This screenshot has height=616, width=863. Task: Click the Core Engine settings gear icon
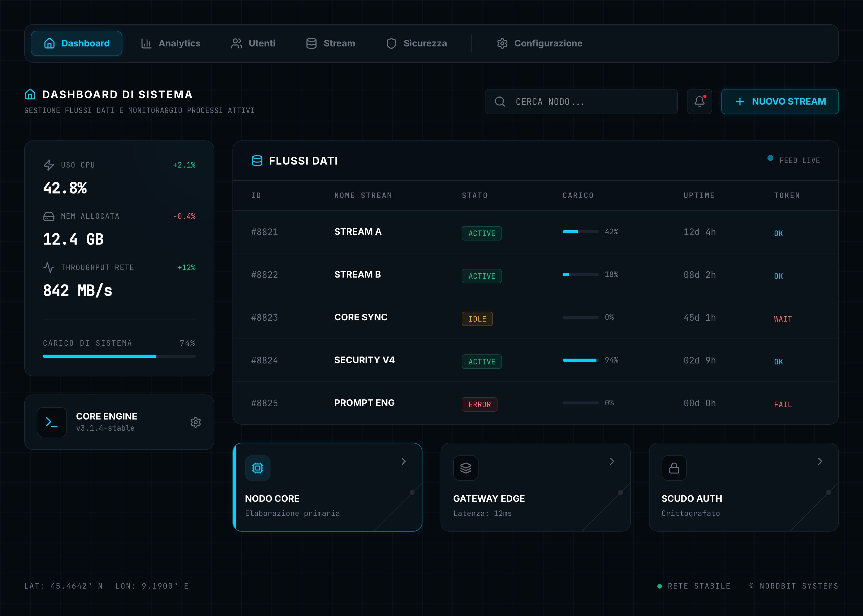coord(196,422)
